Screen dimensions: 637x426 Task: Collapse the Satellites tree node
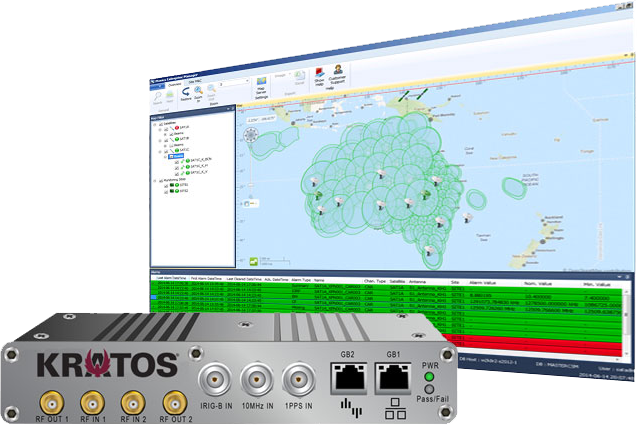pyautogui.click(x=155, y=124)
